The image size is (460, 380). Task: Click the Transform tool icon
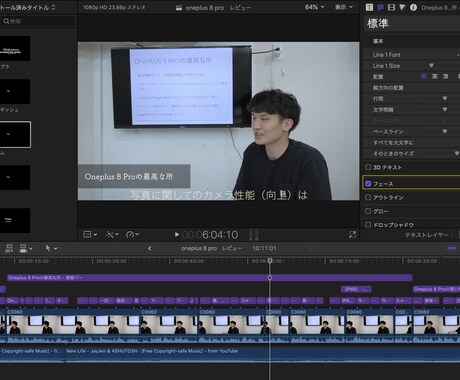coord(87,235)
